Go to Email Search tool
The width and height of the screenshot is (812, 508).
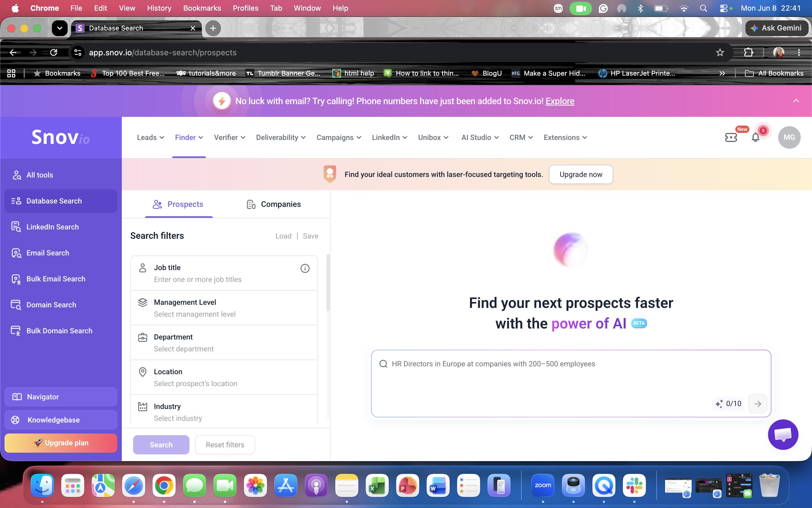(61, 253)
